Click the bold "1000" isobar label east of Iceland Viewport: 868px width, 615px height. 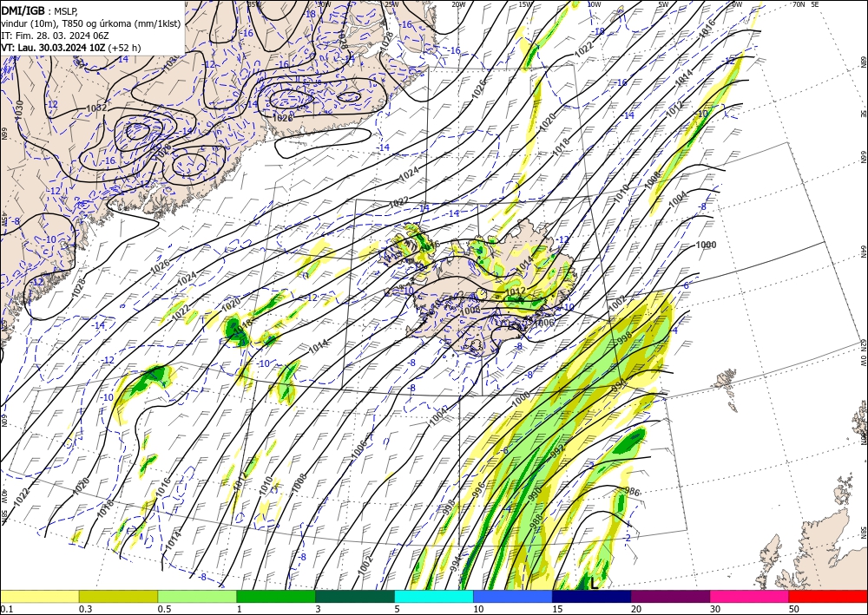click(x=706, y=245)
